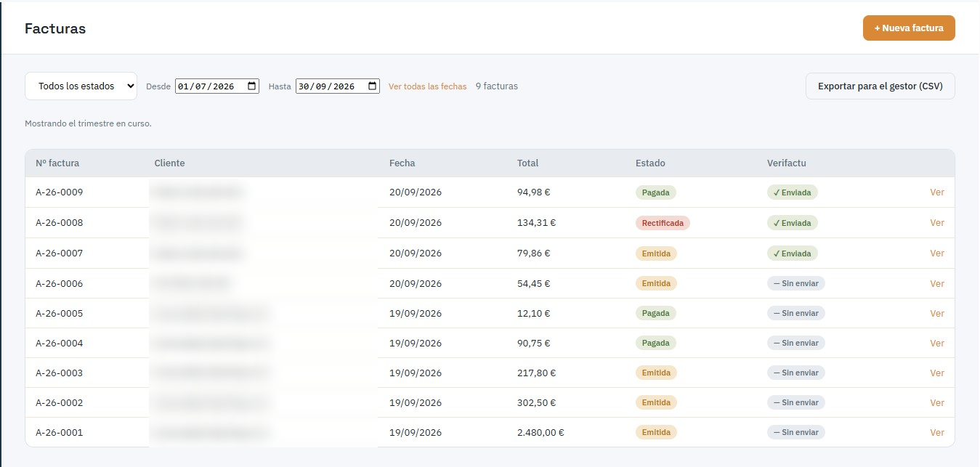Click the Fecha column header
The width and height of the screenshot is (980, 467).
pyautogui.click(x=402, y=163)
